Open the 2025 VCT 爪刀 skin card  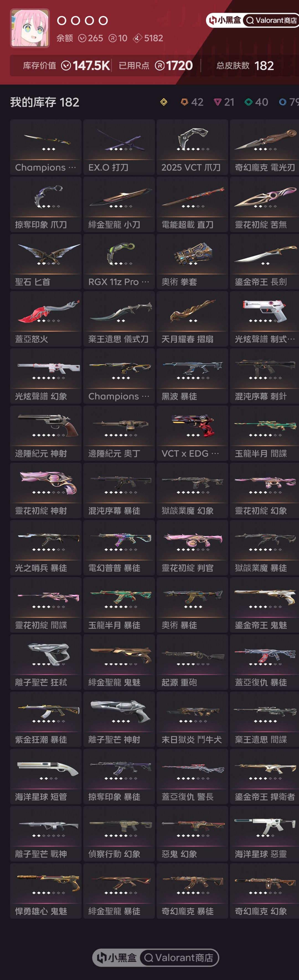(x=192, y=147)
